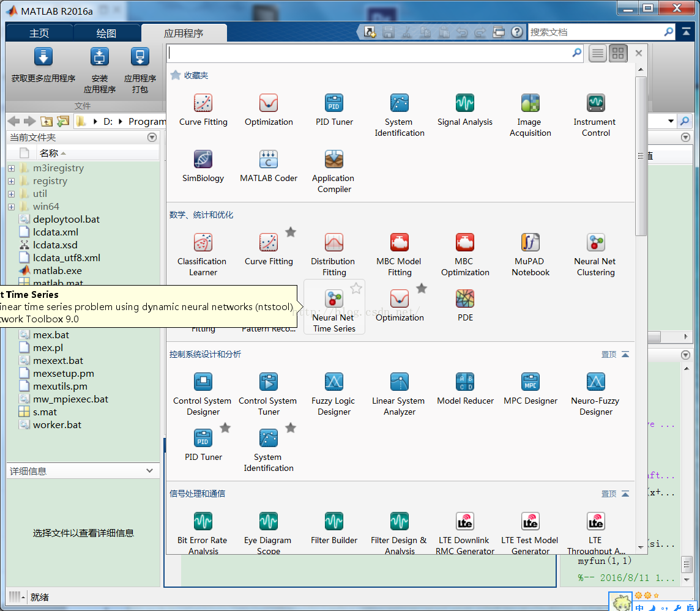Open PDE app
700x611 pixels.
pos(465,306)
